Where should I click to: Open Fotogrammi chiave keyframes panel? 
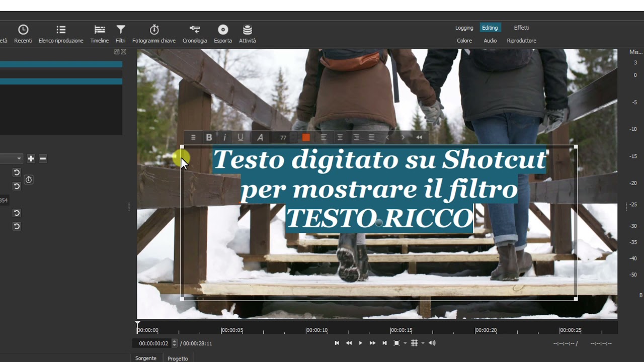pyautogui.click(x=154, y=34)
